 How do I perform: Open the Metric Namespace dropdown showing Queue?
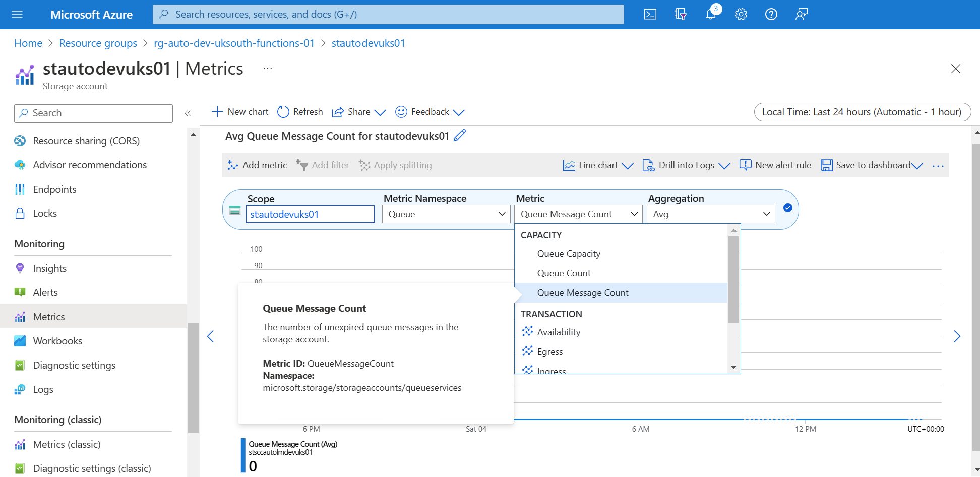[x=446, y=214]
